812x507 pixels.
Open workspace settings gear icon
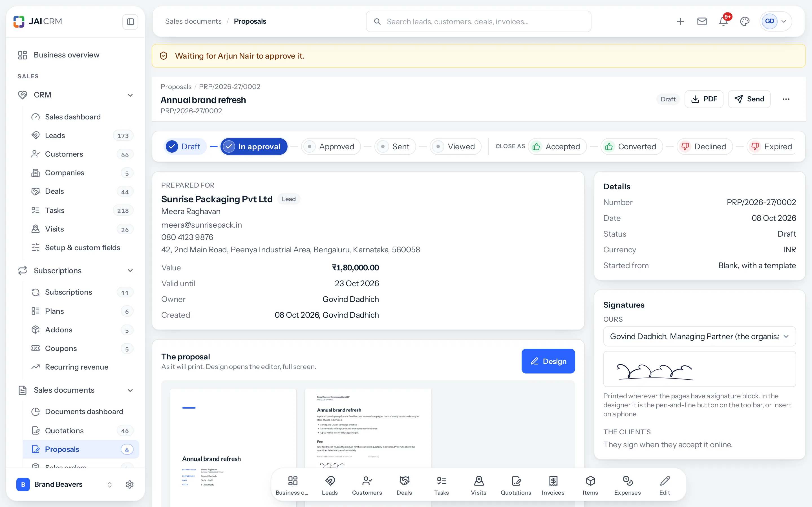coord(129,484)
